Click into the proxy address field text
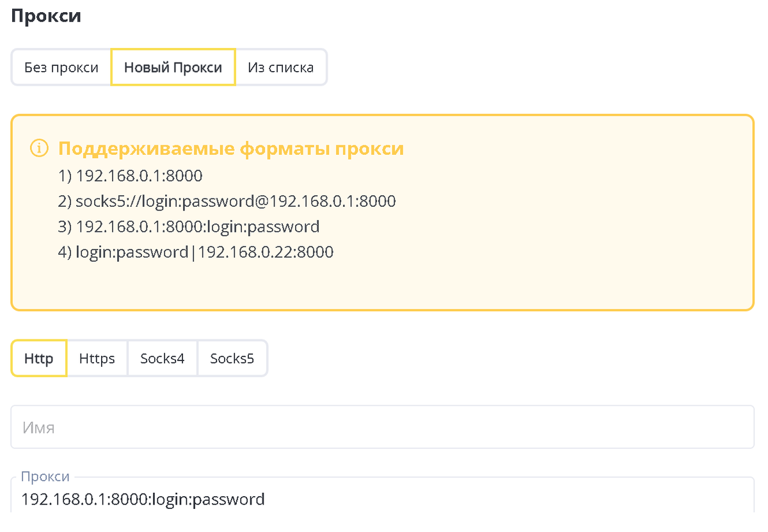768x532 pixels. pos(143,499)
